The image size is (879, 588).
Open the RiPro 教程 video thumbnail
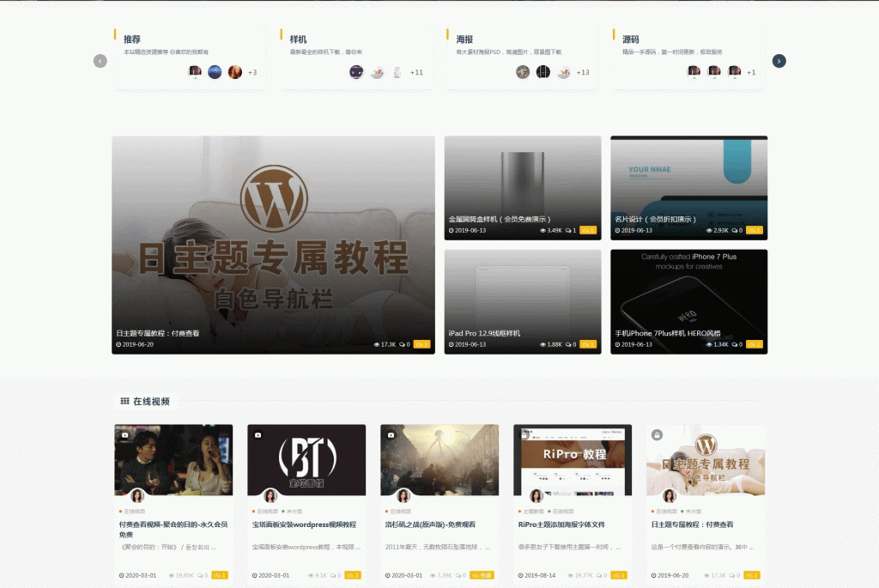[x=573, y=459]
